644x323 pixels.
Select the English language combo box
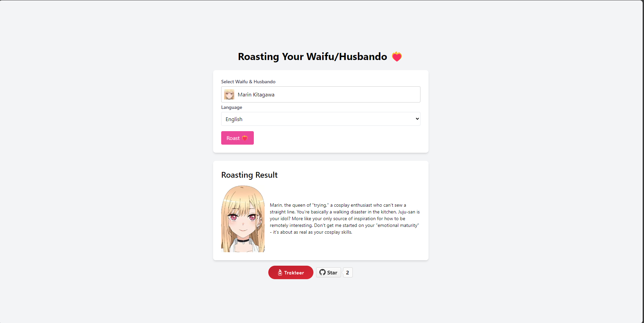[x=320, y=119]
